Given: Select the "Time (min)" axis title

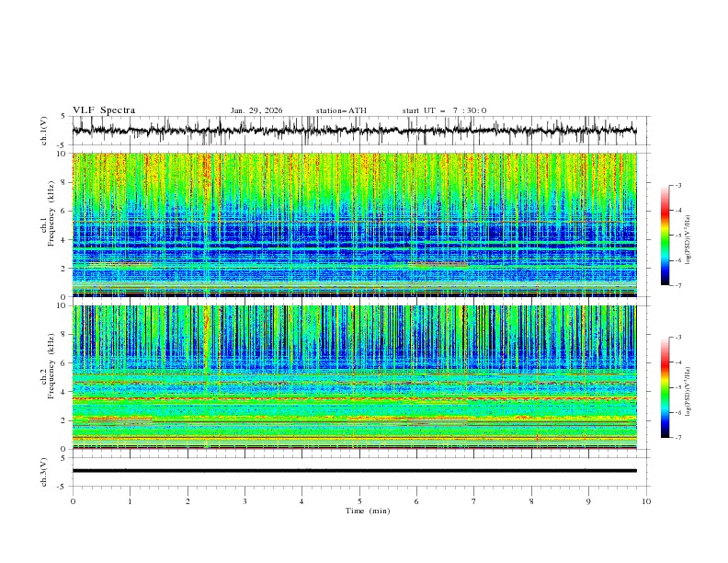Looking at the screenshot, I should 368,511.
